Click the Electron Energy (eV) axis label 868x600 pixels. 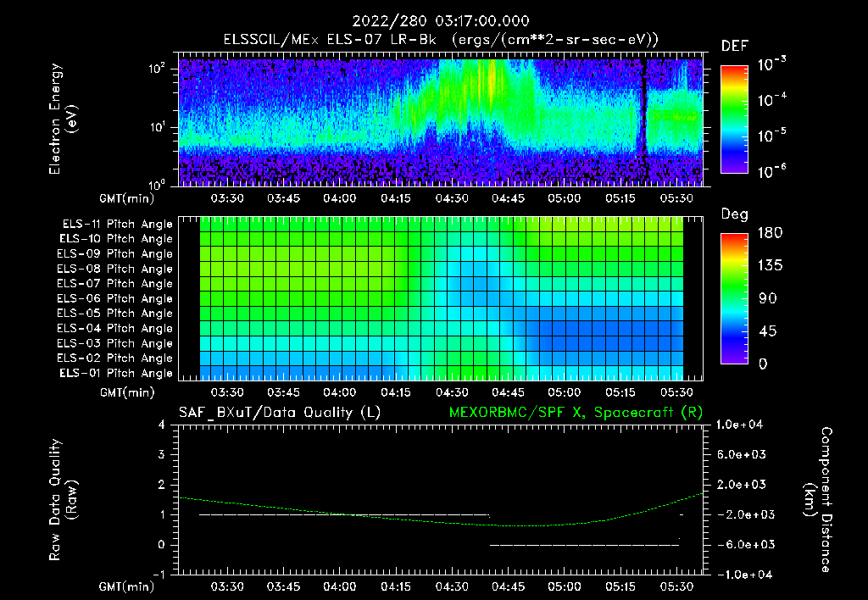(x=62, y=119)
